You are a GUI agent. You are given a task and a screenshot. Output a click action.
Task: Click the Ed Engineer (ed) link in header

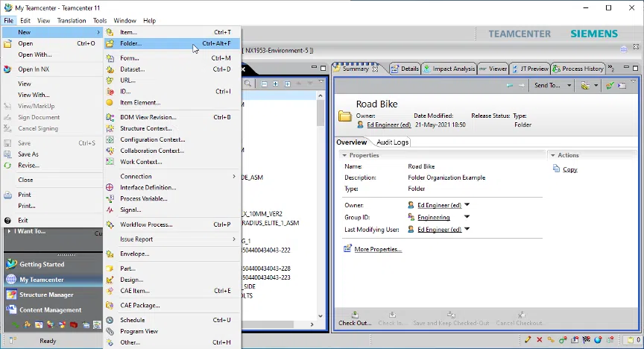pyautogui.click(x=388, y=125)
